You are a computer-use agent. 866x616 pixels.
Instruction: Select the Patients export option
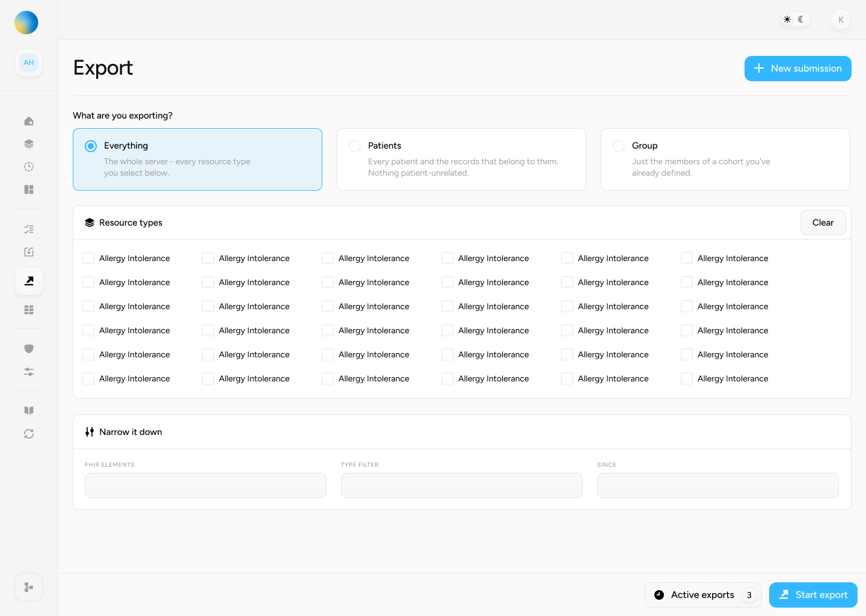(x=461, y=159)
